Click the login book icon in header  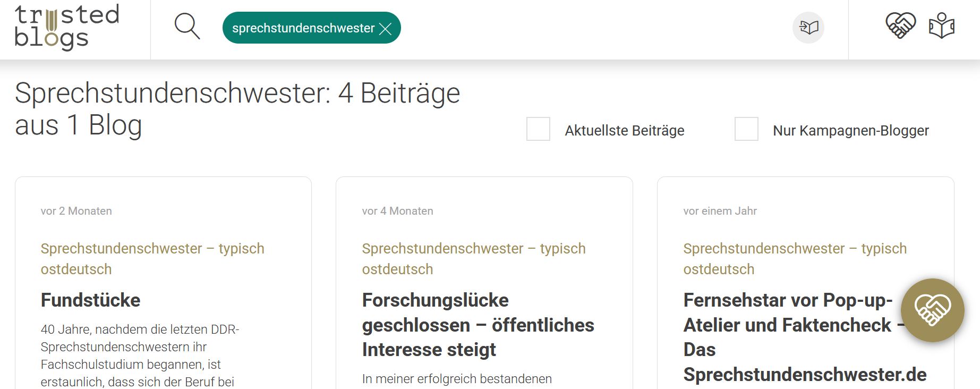pyautogui.click(x=808, y=28)
